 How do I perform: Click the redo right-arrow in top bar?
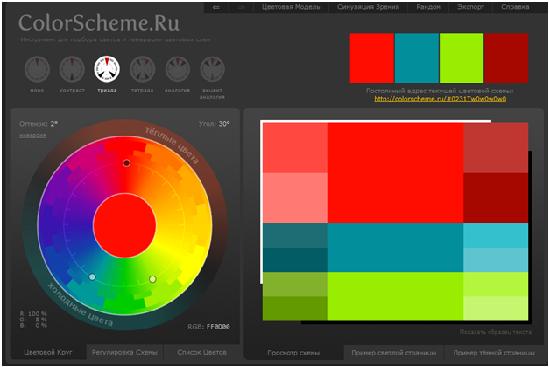point(241,7)
